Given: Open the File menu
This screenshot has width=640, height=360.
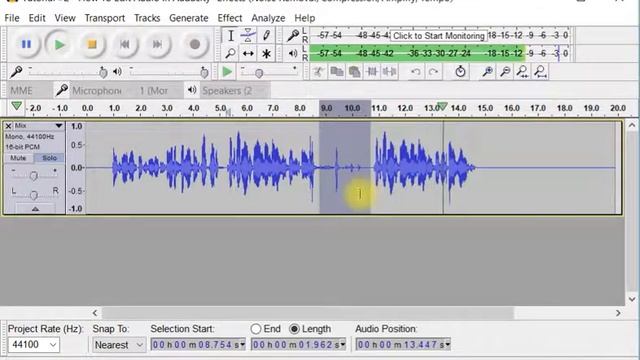Looking at the screenshot, I should tap(12, 18).
